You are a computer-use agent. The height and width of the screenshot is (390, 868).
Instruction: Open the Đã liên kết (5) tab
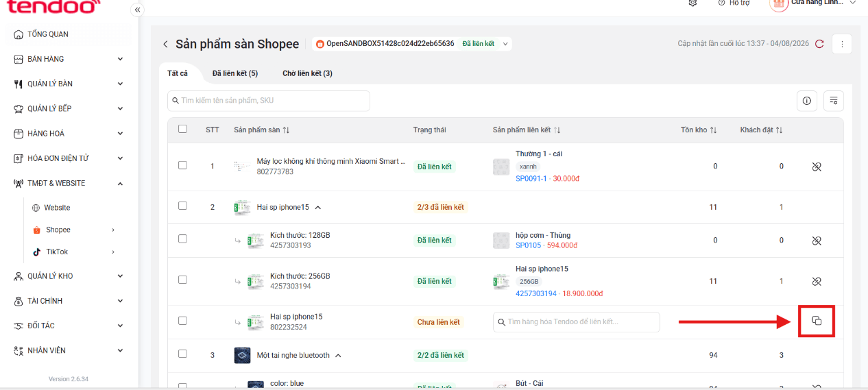pyautogui.click(x=235, y=73)
